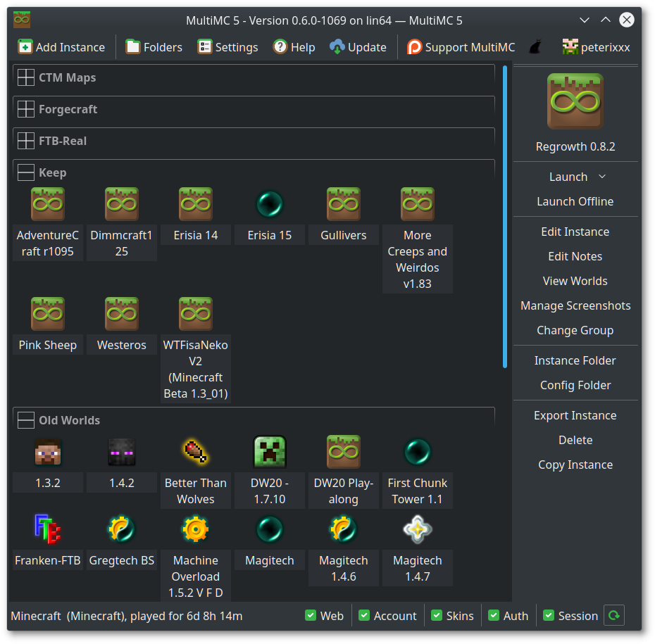Select the DW20 Play-along instance icon
Image resolution: width=655 pixels, height=644 pixels.
(x=344, y=452)
